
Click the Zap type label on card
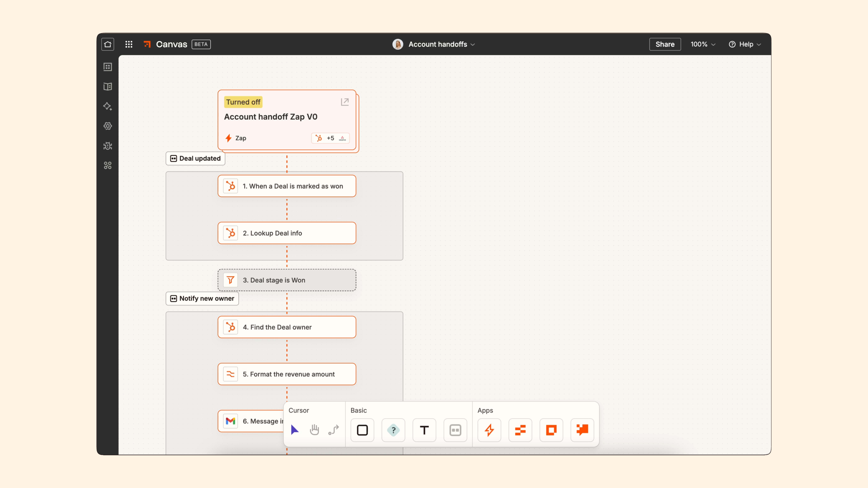(236, 138)
